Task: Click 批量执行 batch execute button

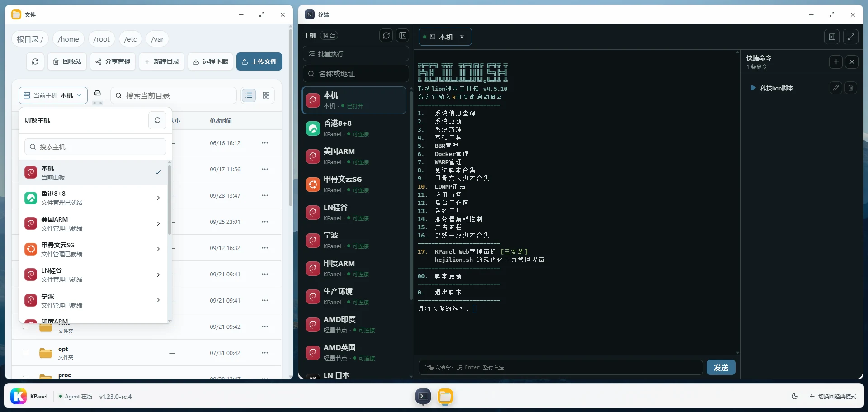Action: (356, 53)
